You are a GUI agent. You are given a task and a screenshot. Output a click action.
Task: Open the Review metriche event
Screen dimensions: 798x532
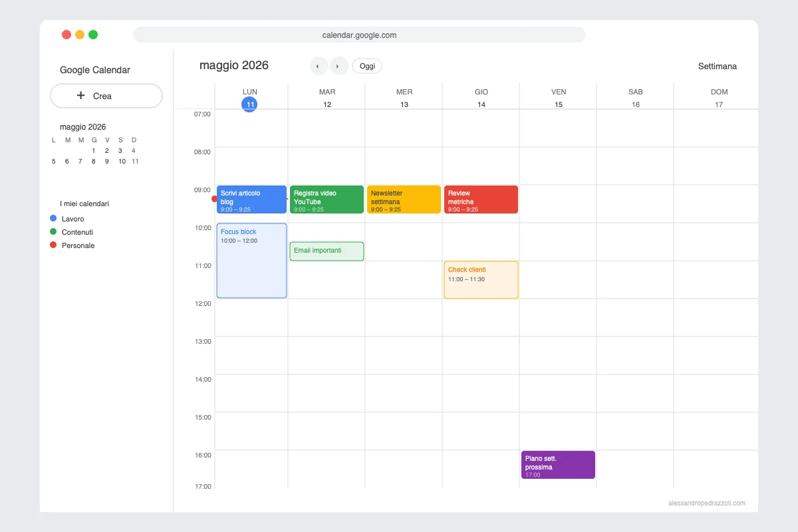coord(481,199)
